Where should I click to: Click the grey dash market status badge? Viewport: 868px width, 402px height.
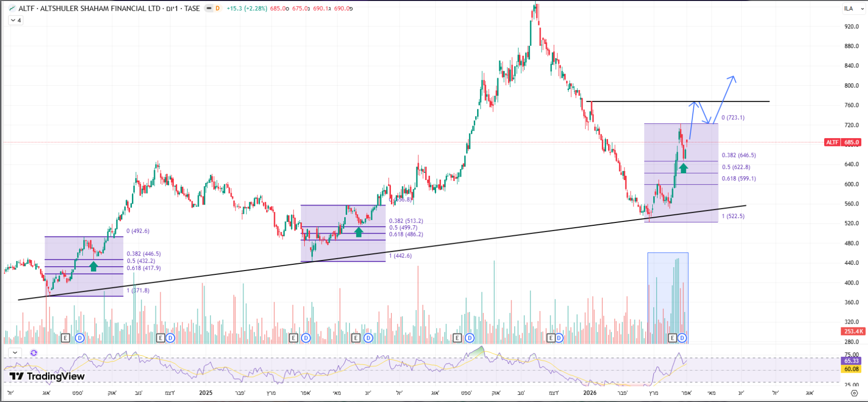coord(208,8)
